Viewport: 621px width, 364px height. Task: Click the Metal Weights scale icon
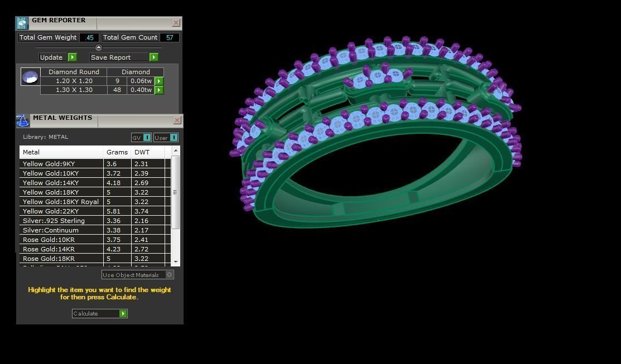[22, 120]
